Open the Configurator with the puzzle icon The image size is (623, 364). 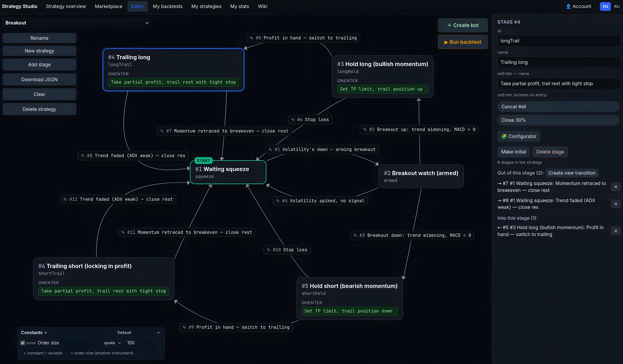click(x=518, y=136)
